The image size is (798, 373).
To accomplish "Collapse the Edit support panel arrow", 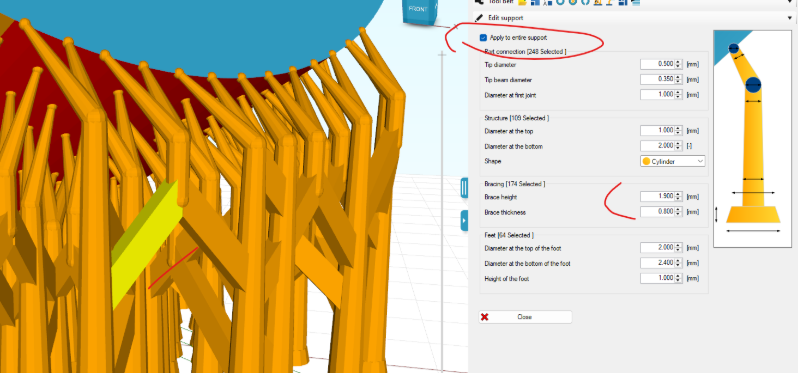I will pos(789,18).
